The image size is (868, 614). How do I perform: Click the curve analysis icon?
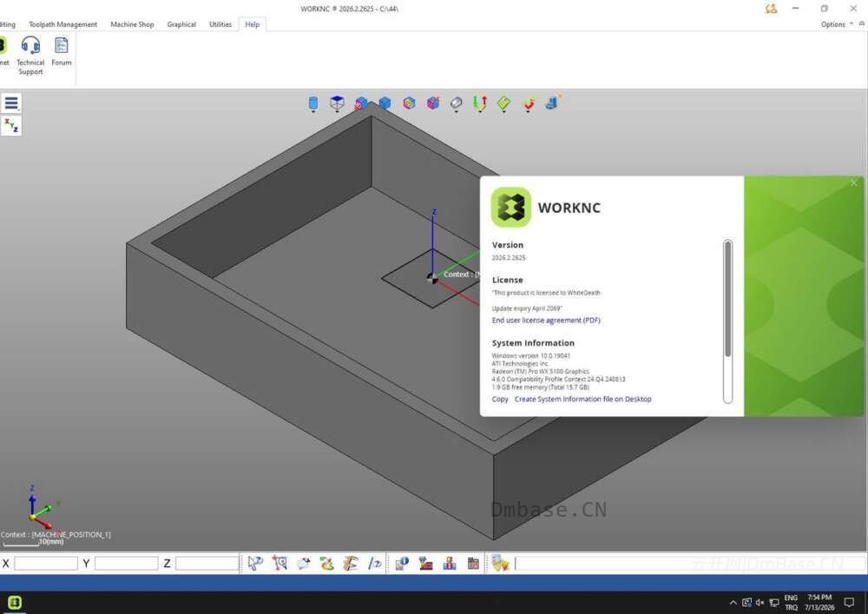(351, 564)
